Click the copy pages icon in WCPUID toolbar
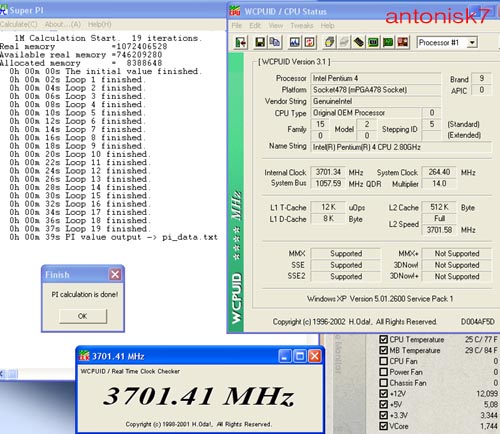This screenshot has width=500, height=434. [275, 42]
